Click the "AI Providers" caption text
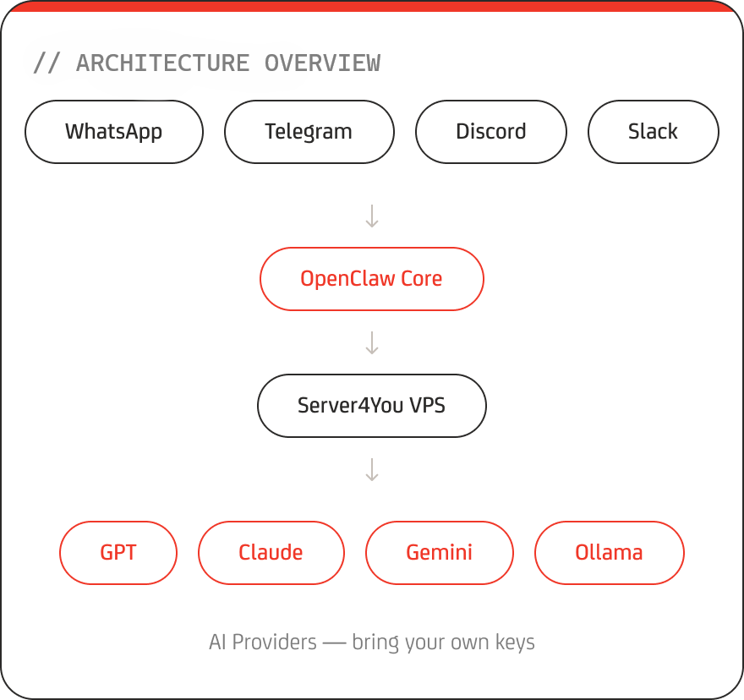Screen dimensions: 744x700 (262, 643)
